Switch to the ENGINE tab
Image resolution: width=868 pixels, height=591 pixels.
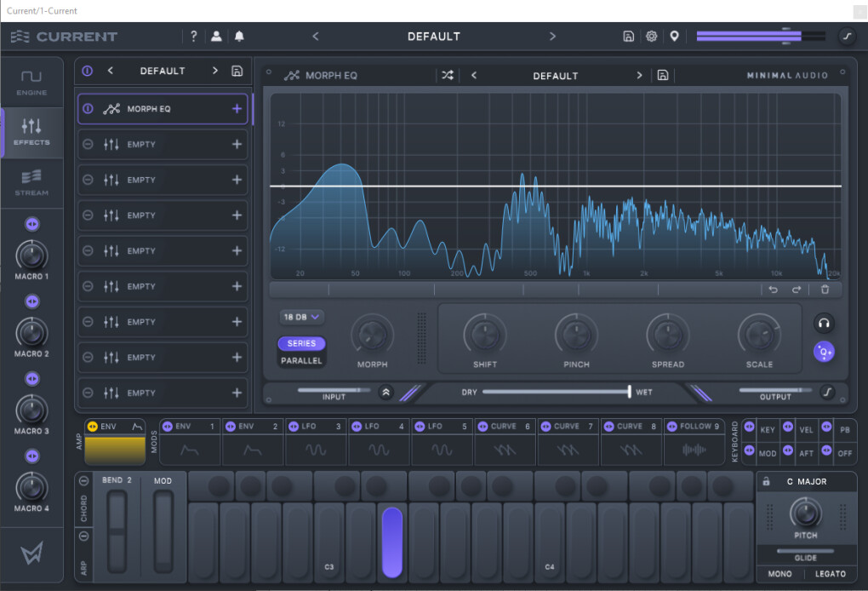(31, 83)
